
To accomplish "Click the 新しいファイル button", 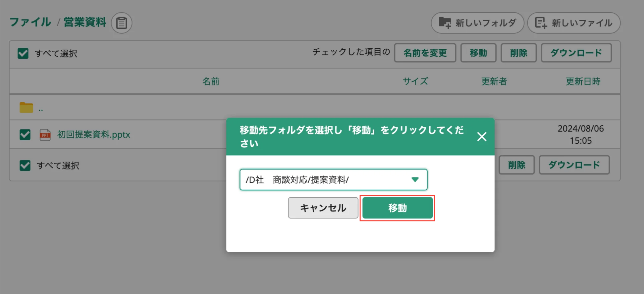I will click(574, 23).
